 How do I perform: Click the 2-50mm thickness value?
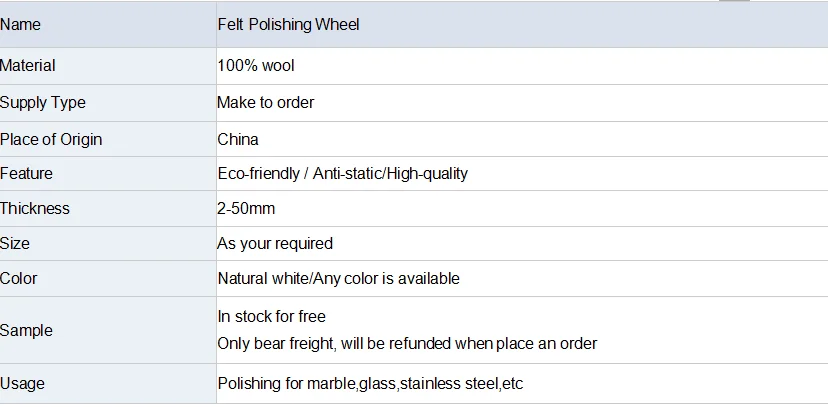(x=246, y=209)
